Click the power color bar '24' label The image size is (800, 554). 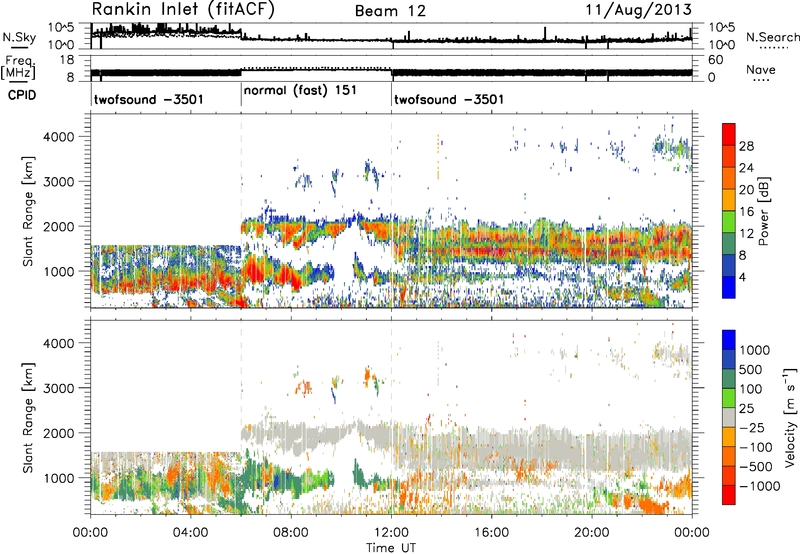[746, 168]
